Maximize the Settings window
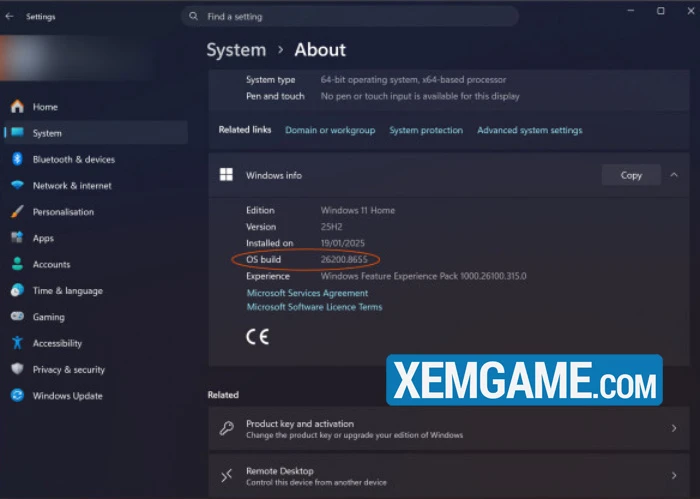The width and height of the screenshot is (700, 499). point(661,11)
